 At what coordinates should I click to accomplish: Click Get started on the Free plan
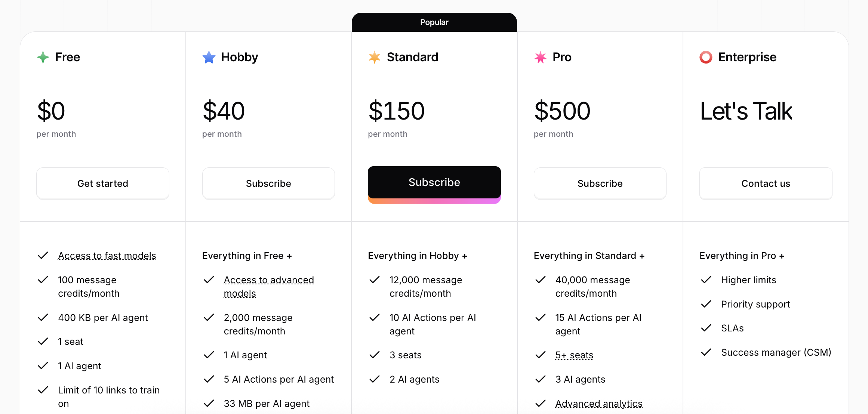coord(103,183)
